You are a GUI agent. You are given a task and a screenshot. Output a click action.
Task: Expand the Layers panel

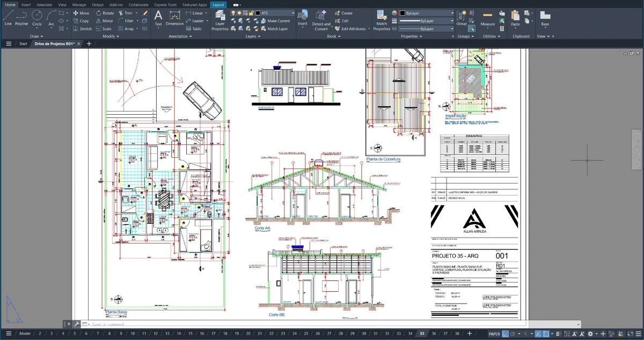[253, 36]
